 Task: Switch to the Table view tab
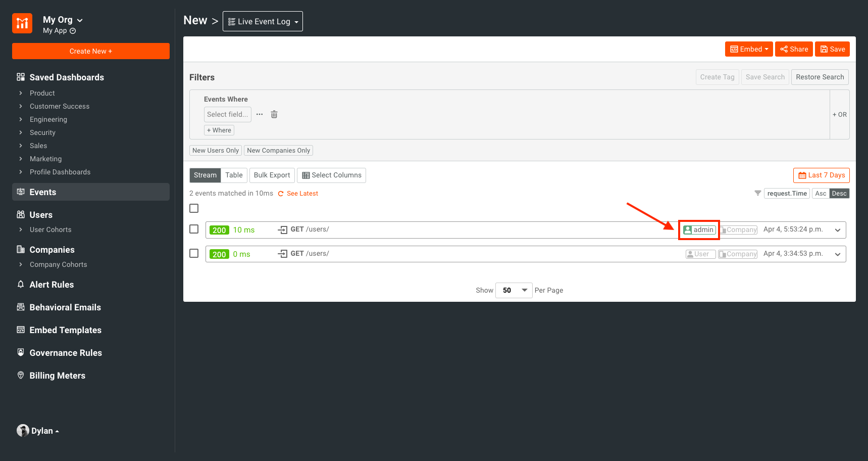pos(234,175)
